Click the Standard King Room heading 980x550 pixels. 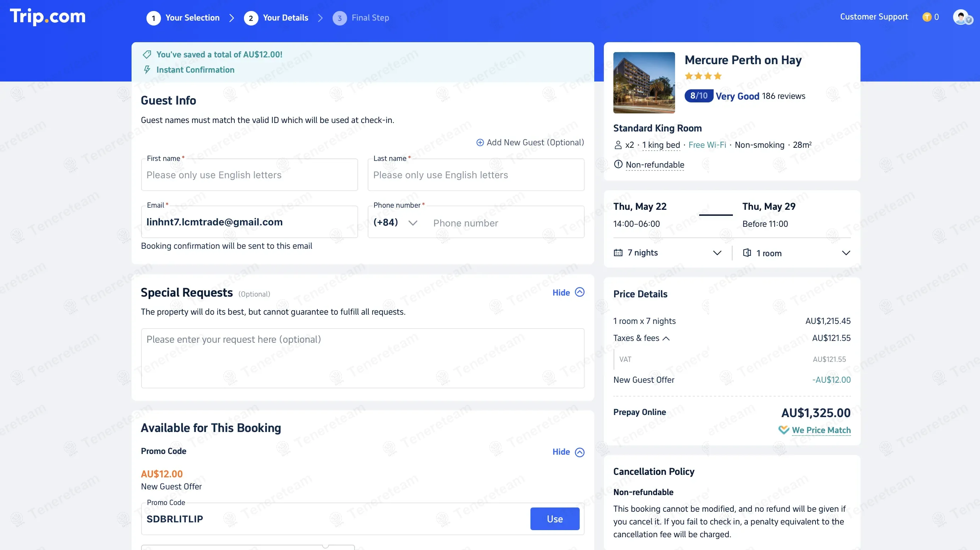657,128
